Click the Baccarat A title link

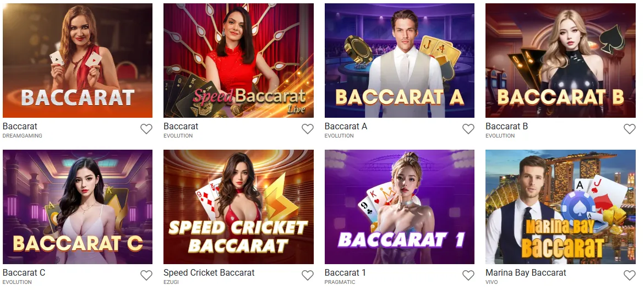click(346, 127)
